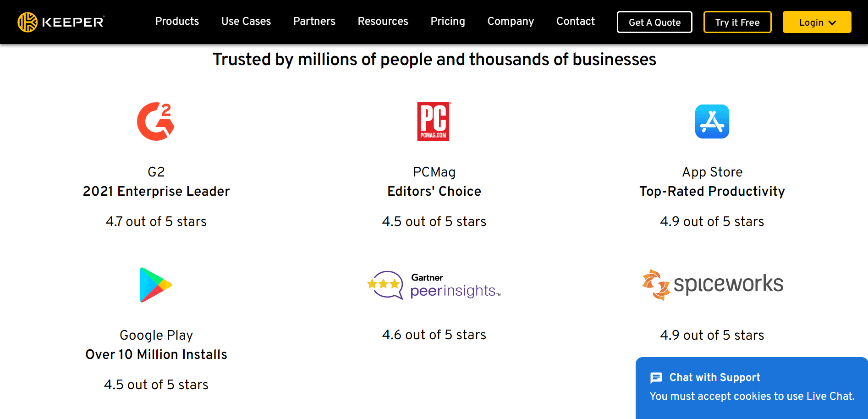Click the Spiceworks logo
Viewport: 868px width, 419px height.
(712, 284)
